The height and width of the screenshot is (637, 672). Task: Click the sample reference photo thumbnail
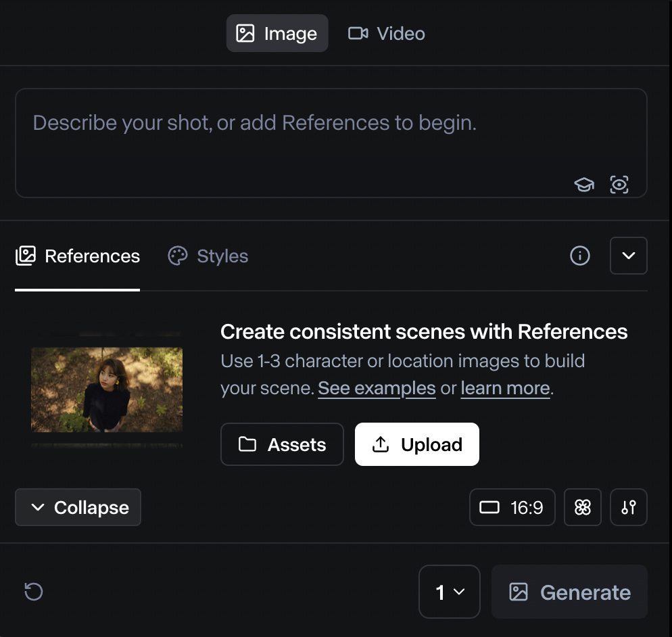point(107,390)
